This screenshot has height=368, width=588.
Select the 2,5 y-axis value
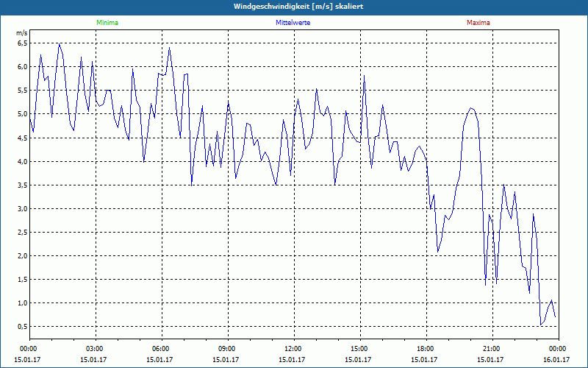click(x=23, y=233)
